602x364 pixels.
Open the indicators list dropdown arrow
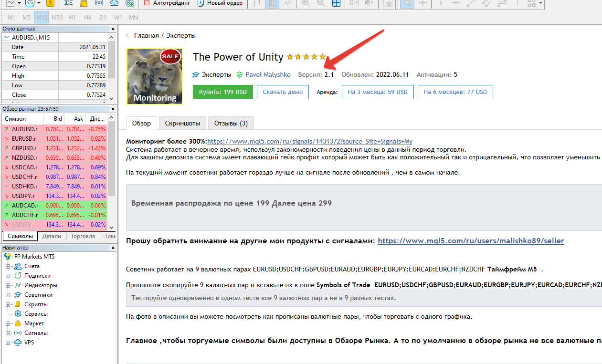(38, 3)
